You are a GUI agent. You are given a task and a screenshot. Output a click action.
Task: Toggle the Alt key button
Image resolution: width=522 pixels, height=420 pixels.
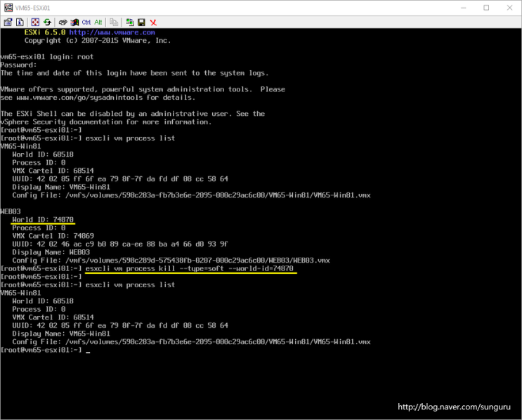[98, 22]
